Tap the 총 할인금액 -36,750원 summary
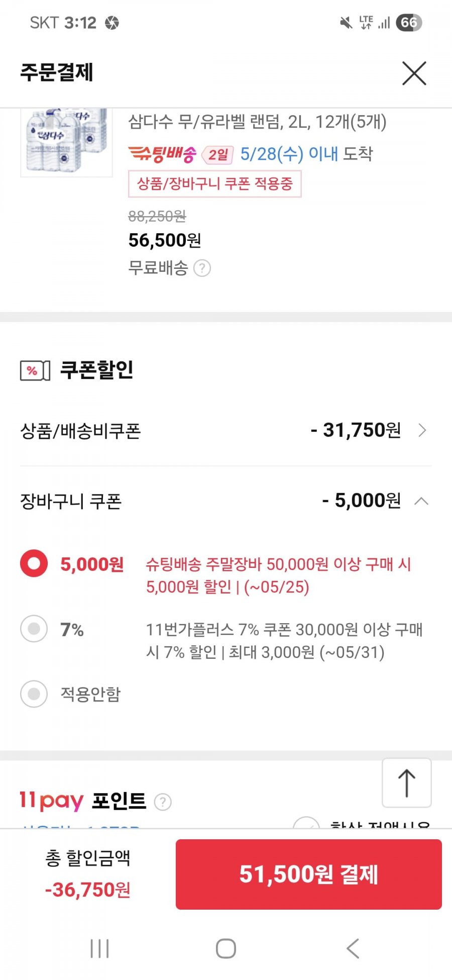The height and width of the screenshot is (980, 452). point(88,874)
